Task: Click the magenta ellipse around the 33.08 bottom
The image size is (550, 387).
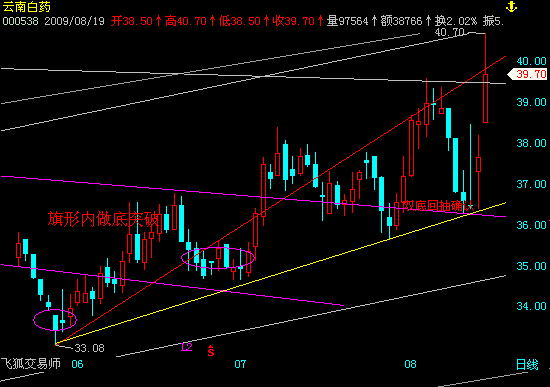Action: pyautogui.click(x=55, y=320)
